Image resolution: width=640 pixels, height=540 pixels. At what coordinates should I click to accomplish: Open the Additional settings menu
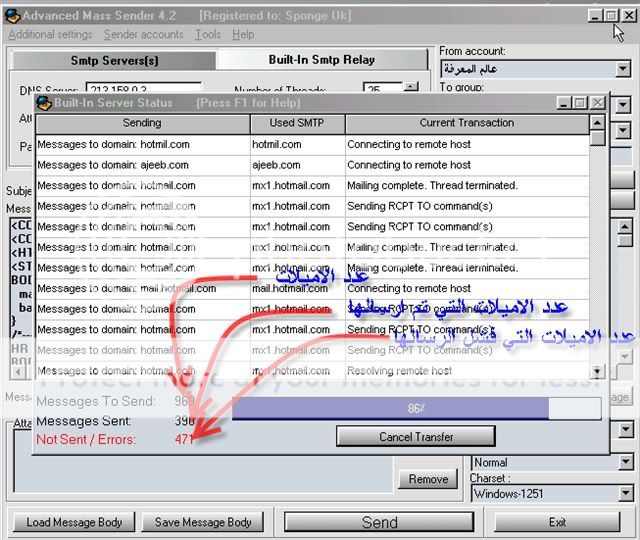[51, 35]
